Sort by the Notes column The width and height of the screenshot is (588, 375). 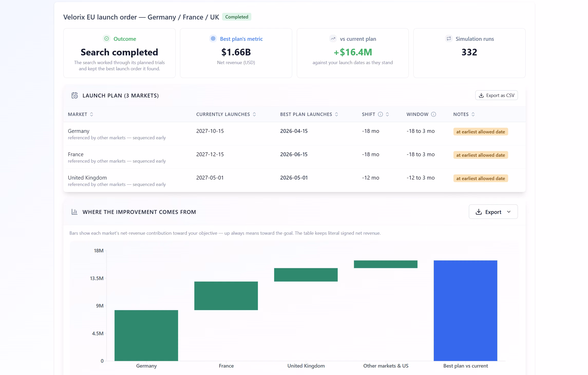coord(473,114)
